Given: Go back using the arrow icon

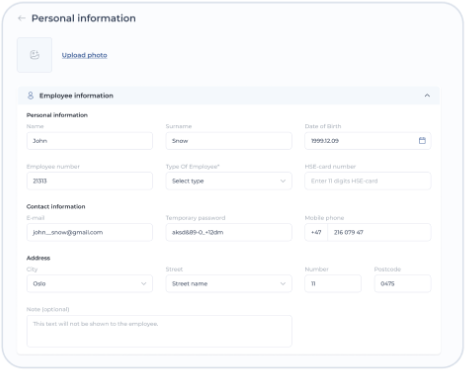Looking at the screenshot, I should [22, 18].
